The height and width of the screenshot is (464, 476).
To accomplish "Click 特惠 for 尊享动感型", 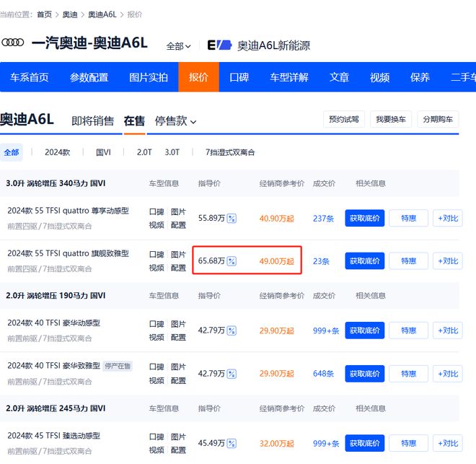I will click(409, 218).
